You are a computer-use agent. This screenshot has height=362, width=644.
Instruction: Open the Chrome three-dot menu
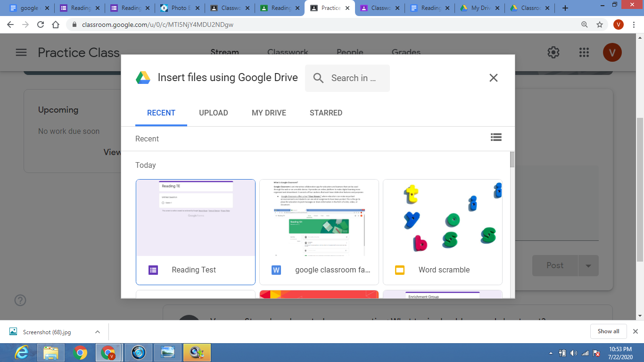(634, 25)
